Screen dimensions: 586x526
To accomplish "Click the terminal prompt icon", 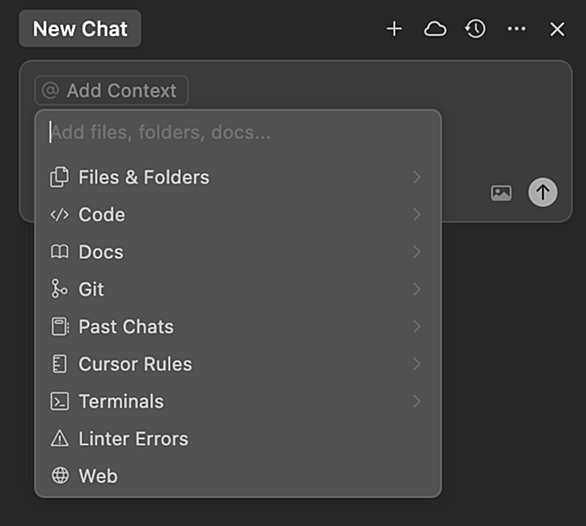I will click(60, 401).
